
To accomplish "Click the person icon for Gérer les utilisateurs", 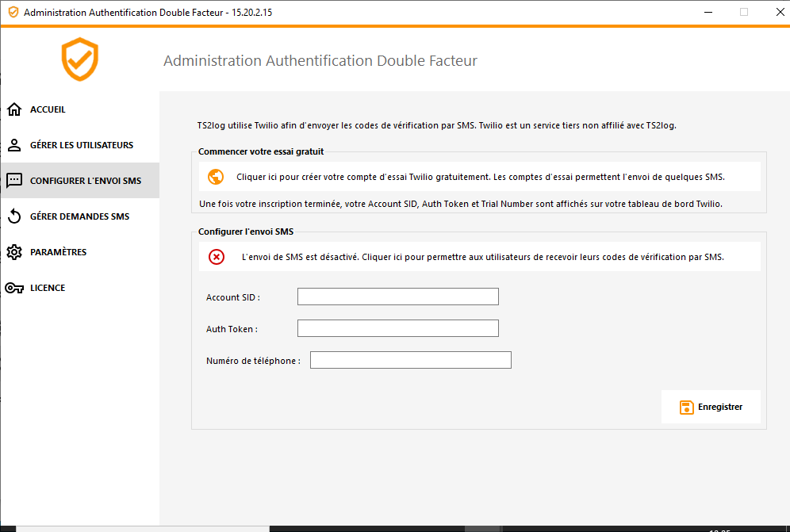I will tap(14, 145).
